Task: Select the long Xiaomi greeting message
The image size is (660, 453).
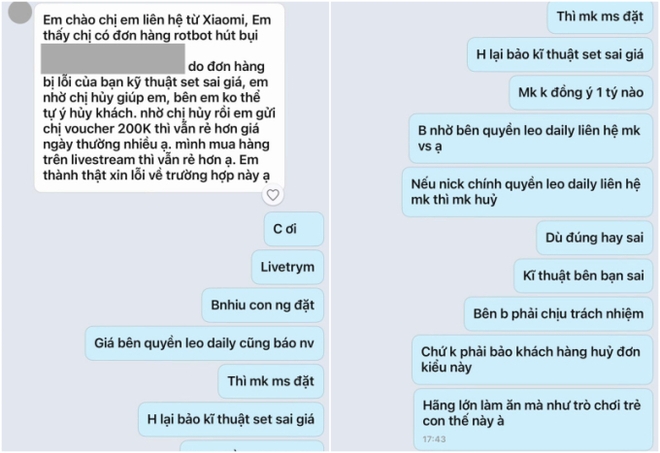Action: click(x=160, y=98)
